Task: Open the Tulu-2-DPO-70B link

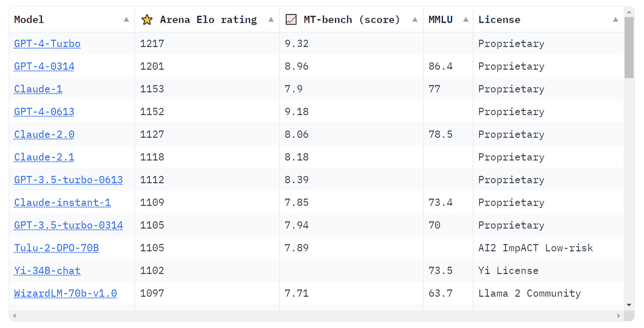Action: [x=57, y=248]
